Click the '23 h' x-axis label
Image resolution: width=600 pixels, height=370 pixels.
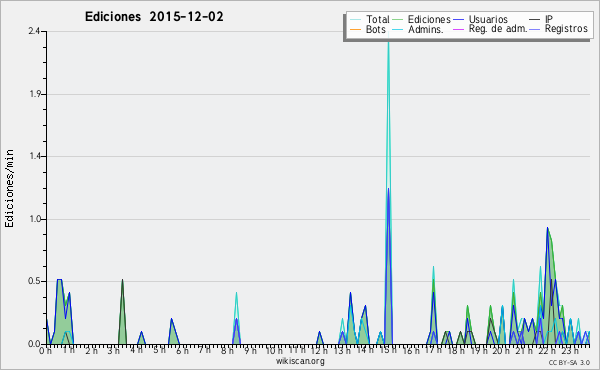(570, 350)
